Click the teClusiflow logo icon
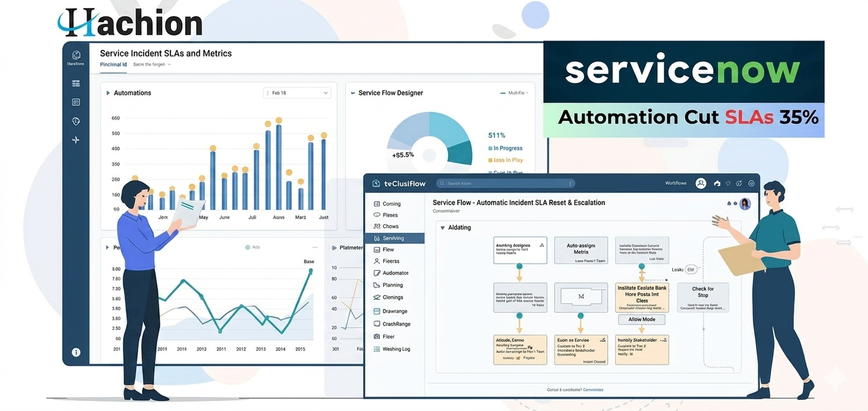Image resolution: width=868 pixels, height=411 pixels. coord(376,183)
